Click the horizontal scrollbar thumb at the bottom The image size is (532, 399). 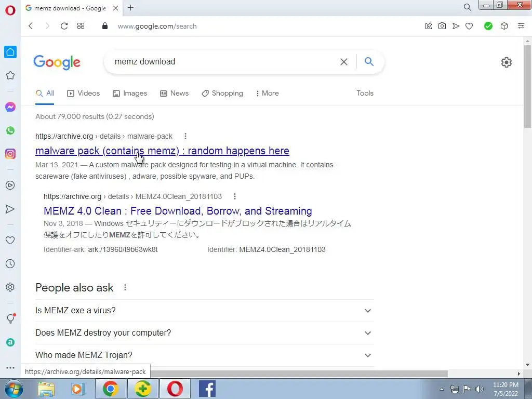pyautogui.click(x=299, y=374)
